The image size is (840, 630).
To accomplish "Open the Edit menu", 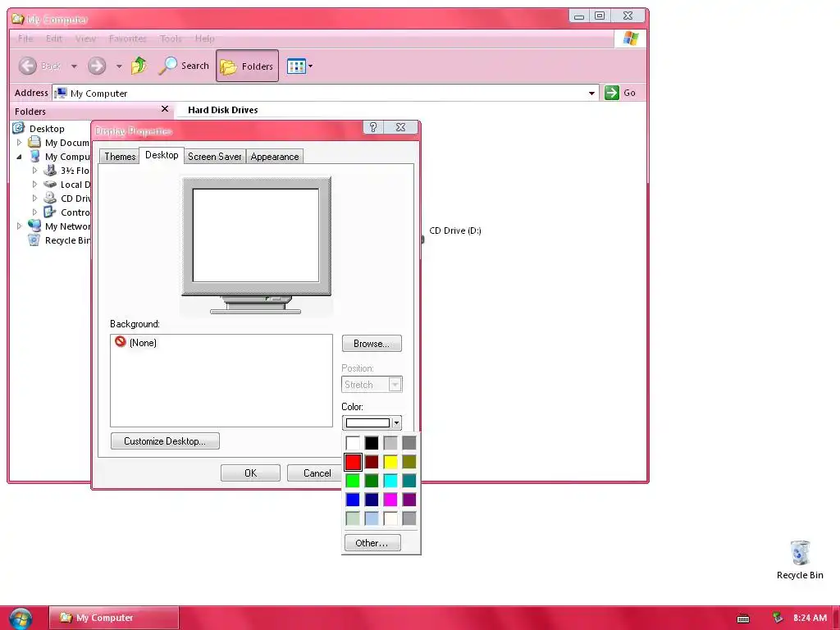I will coord(53,39).
